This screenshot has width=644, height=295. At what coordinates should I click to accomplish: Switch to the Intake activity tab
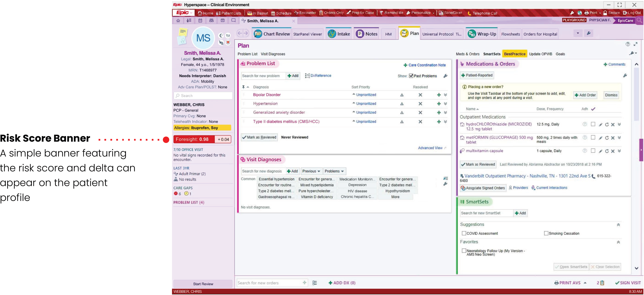[339, 34]
